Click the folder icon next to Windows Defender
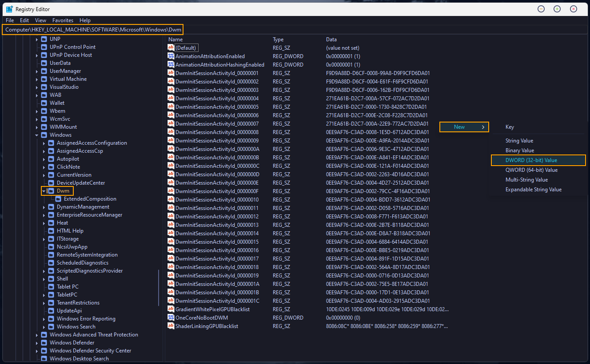Viewport: 590px width, 364px height. tap(44, 343)
